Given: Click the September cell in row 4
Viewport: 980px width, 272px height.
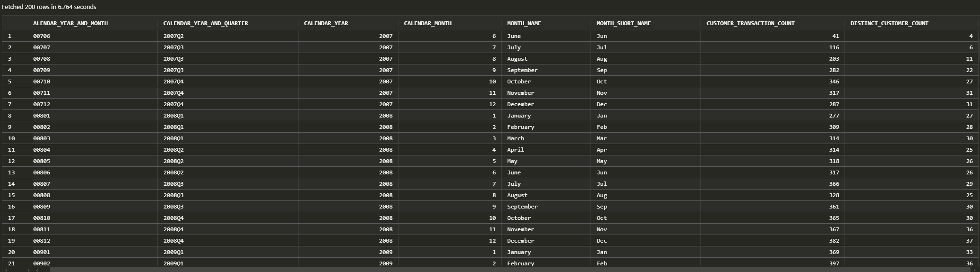Looking at the screenshot, I should tap(522, 70).
